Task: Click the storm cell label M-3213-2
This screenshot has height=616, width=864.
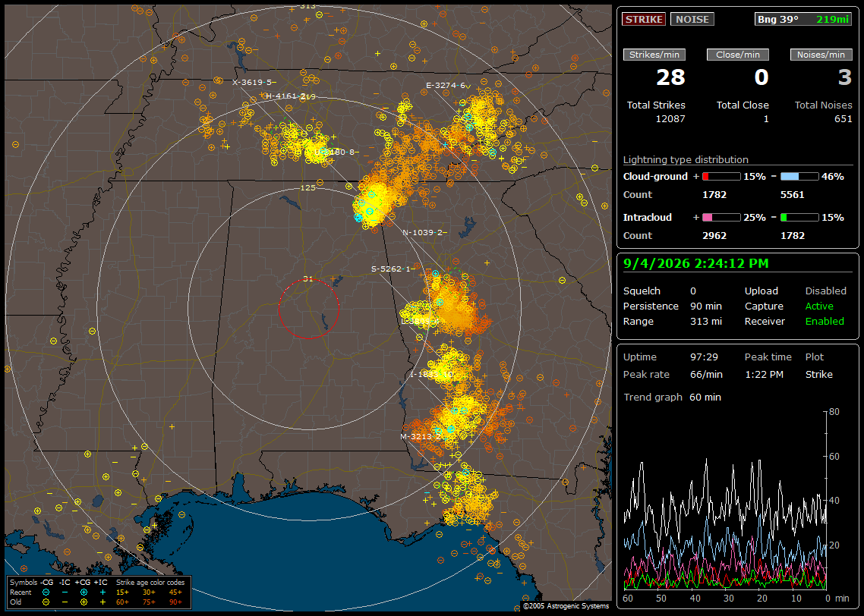Action: tap(421, 436)
